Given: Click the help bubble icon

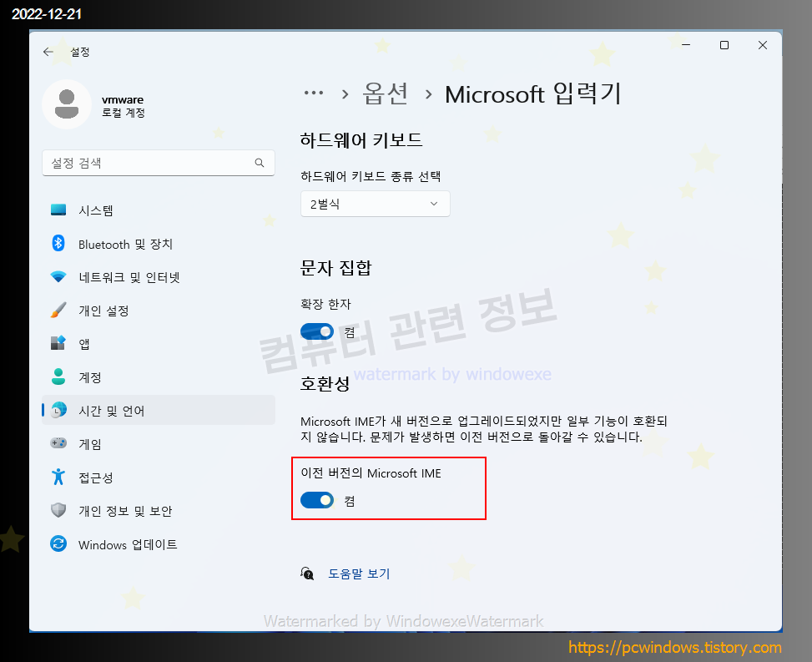Looking at the screenshot, I should (x=307, y=574).
